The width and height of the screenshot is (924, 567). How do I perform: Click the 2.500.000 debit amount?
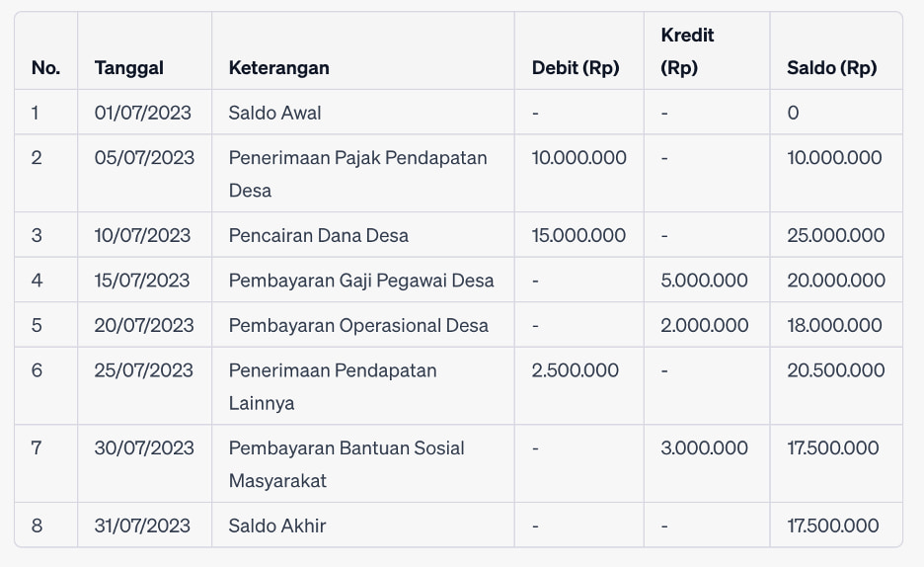pos(575,370)
